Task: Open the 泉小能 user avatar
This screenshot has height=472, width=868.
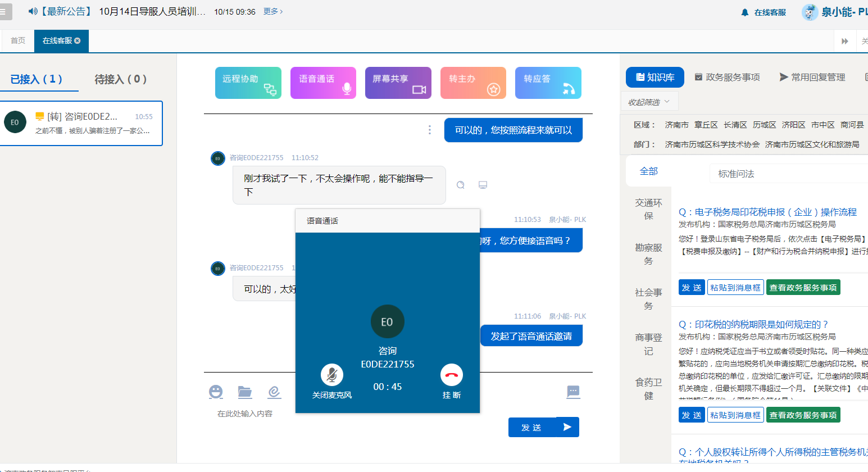Action: tap(810, 12)
